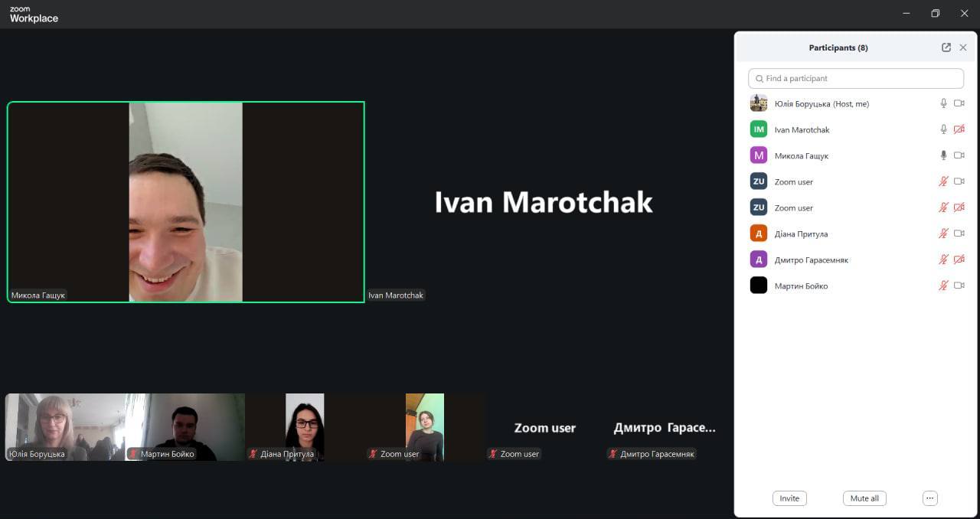Click camera icon for Юлія Боруцька

click(x=959, y=103)
